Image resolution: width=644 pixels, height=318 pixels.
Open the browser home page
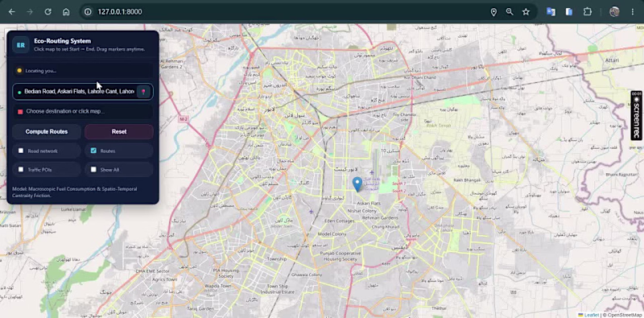(66, 12)
